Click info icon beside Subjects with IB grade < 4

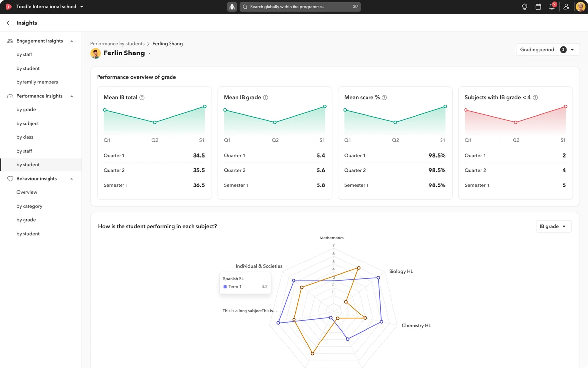tap(535, 97)
